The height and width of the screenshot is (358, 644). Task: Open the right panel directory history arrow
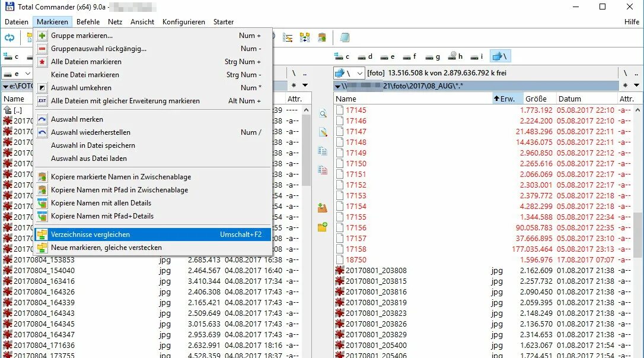636,85
